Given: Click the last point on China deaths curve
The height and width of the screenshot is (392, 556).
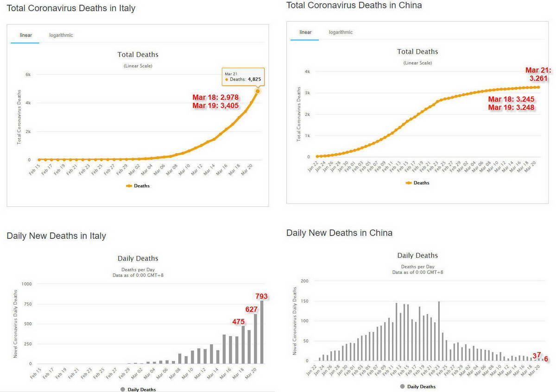Looking at the screenshot, I should [x=538, y=87].
